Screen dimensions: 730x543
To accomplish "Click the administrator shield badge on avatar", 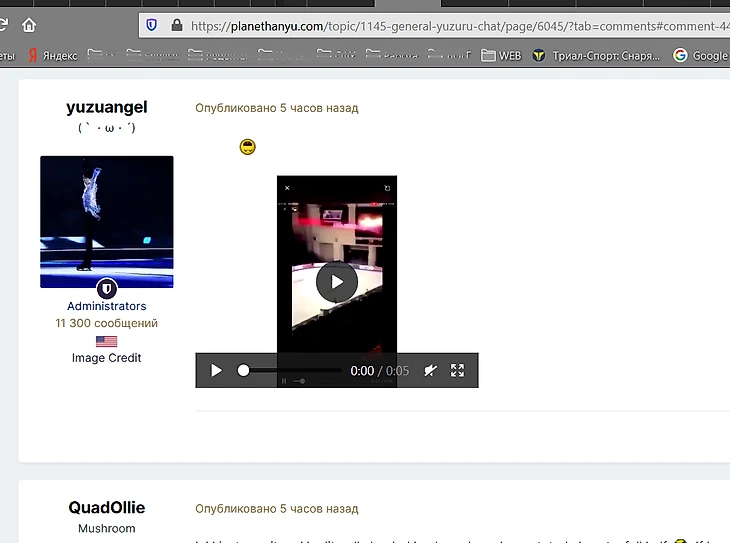I will click(x=107, y=289).
